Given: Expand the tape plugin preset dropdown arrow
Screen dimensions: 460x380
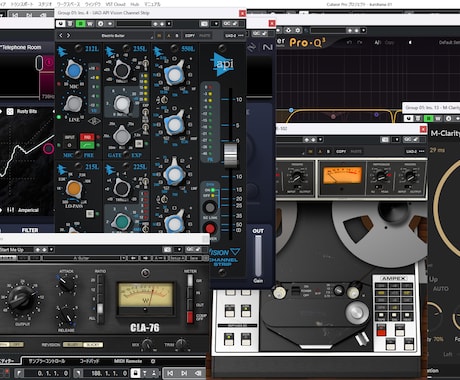Looking at the screenshot, I should 320,140.
